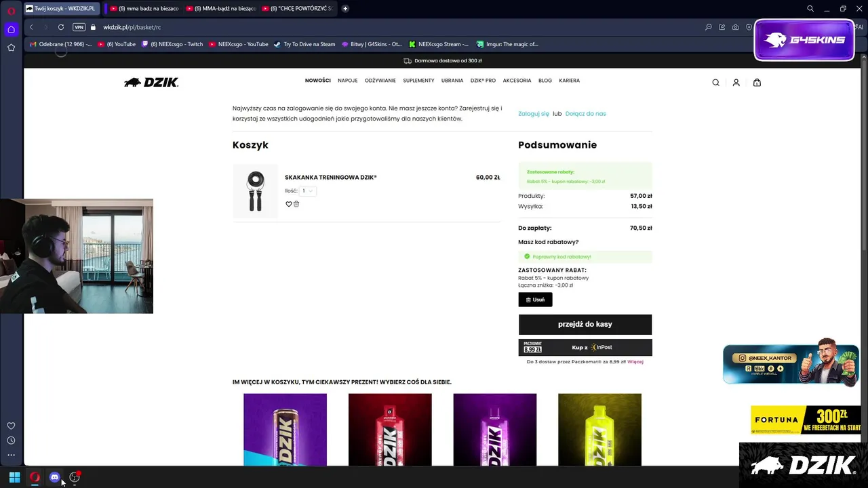Open the DZIK® PRO menu item
Viewport: 868px width, 488px height.
point(483,81)
